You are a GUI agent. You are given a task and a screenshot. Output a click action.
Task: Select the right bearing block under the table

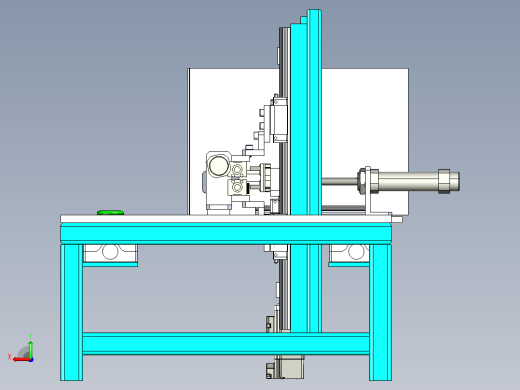[349, 253]
